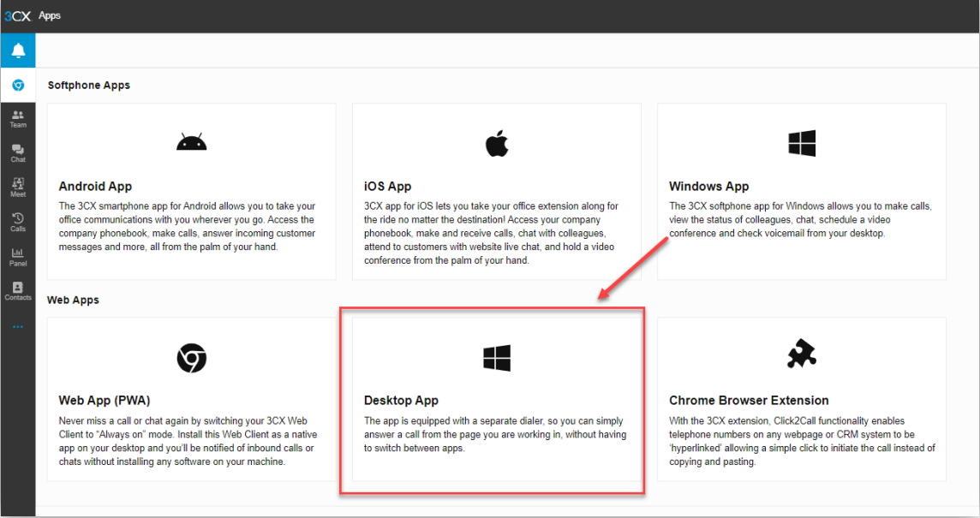The image size is (980, 518).
Task: Open the notifications bell in sidebar
Action: pyautogui.click(x=18, y=51)
